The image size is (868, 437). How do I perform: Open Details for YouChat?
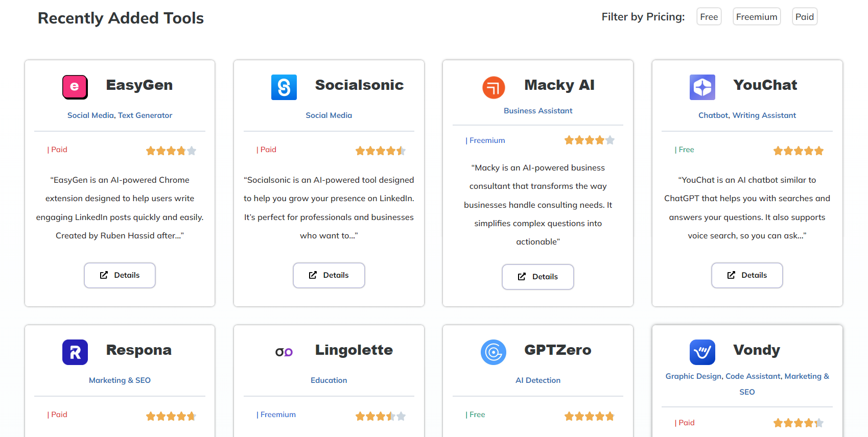tap(747, 275)
